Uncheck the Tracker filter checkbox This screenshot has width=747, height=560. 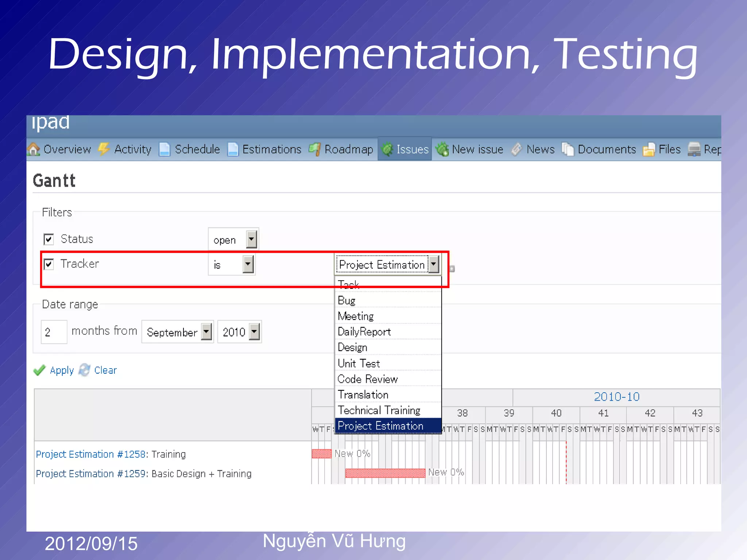click(x=49, y=264)
